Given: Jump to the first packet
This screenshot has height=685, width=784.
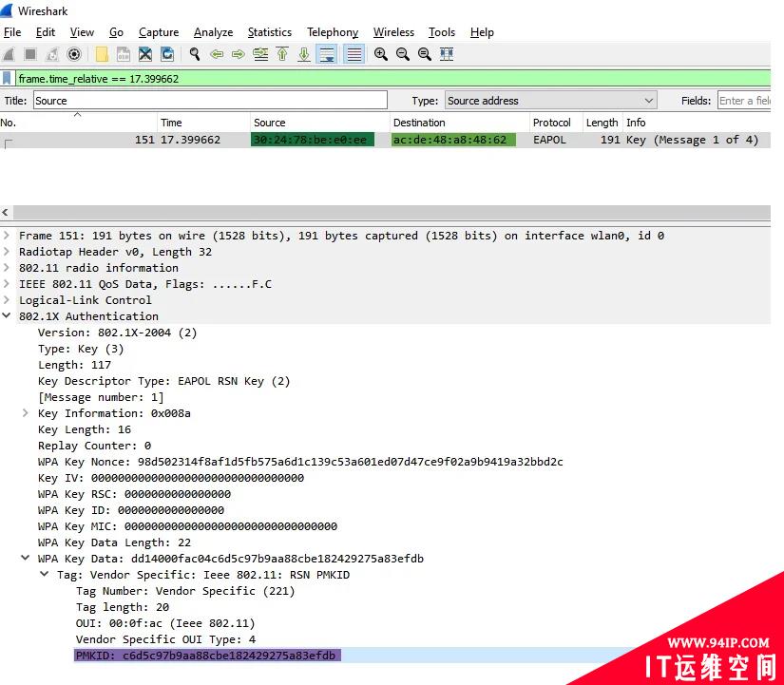Looking at the screenshot, I should [282, 54].
